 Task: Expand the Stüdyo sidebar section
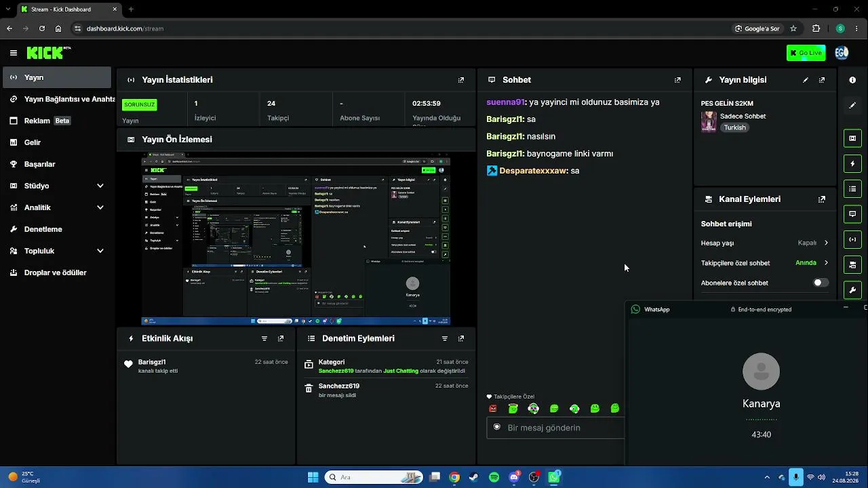(57, 186)
